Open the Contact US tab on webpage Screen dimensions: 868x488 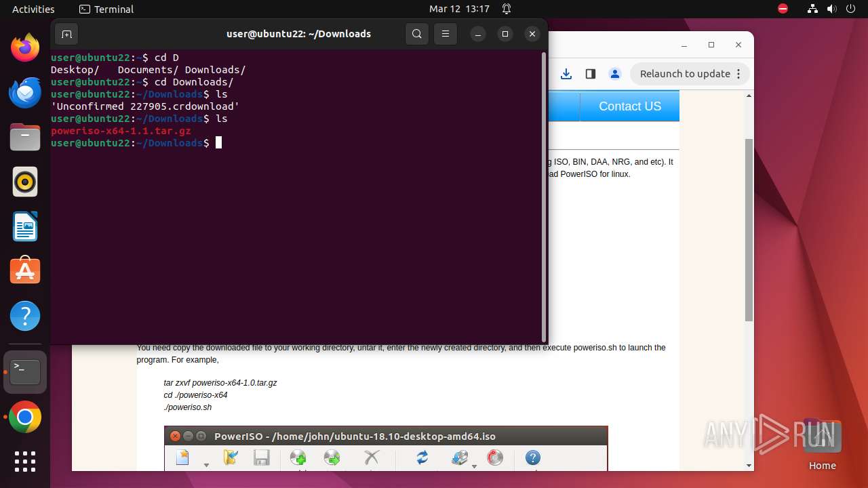coord(630,106)
